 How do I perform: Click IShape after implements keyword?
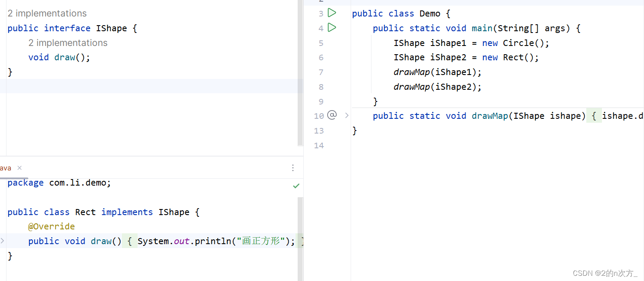(174, 212)
